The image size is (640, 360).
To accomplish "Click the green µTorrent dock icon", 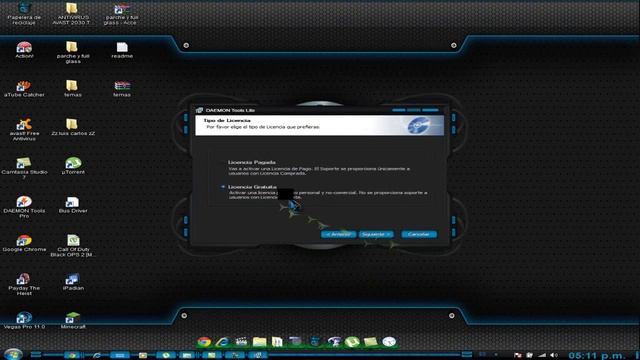I will pyautogui.click(x=352, y=342).
